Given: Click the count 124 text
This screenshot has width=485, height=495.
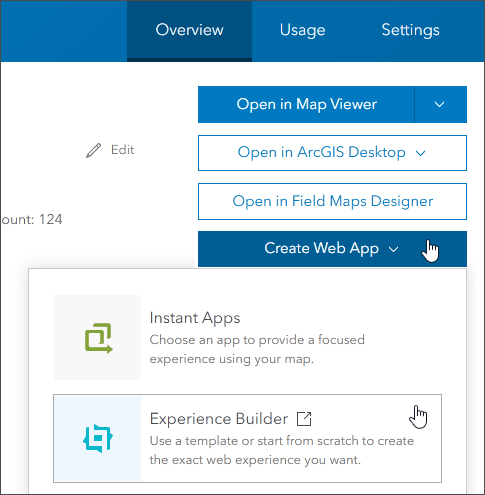Looking at the screenshot, I should click(x=32, y=219).
